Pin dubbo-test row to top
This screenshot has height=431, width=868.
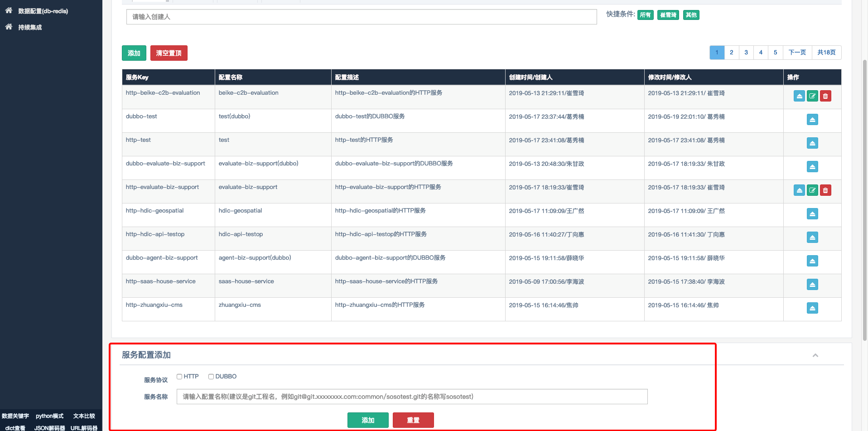coord(812,120)
